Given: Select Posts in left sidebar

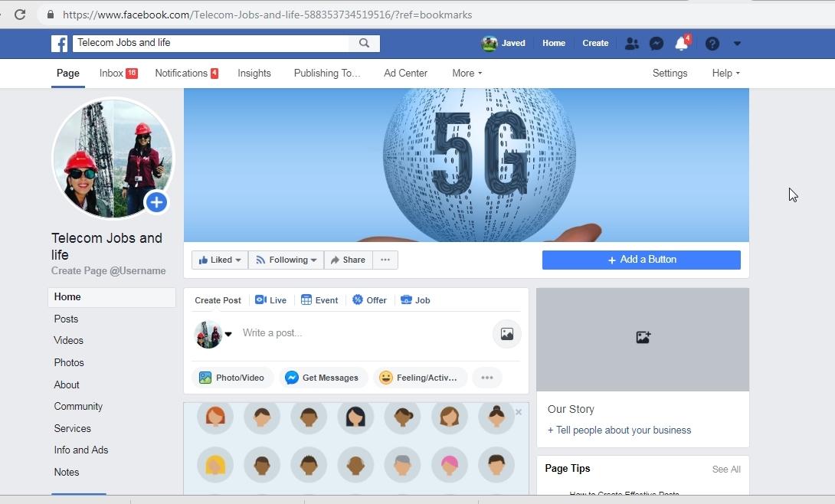Looking at the screenshot, I should click(x=66, y=319).
